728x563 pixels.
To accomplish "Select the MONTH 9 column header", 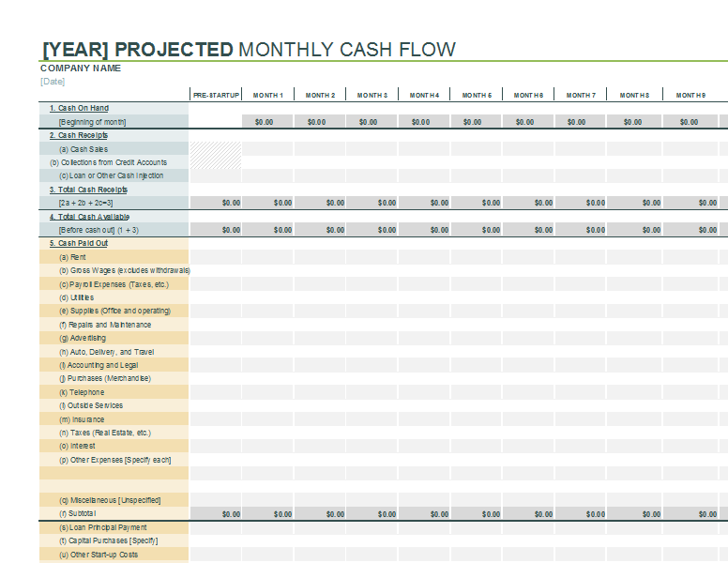I will 690,95.
